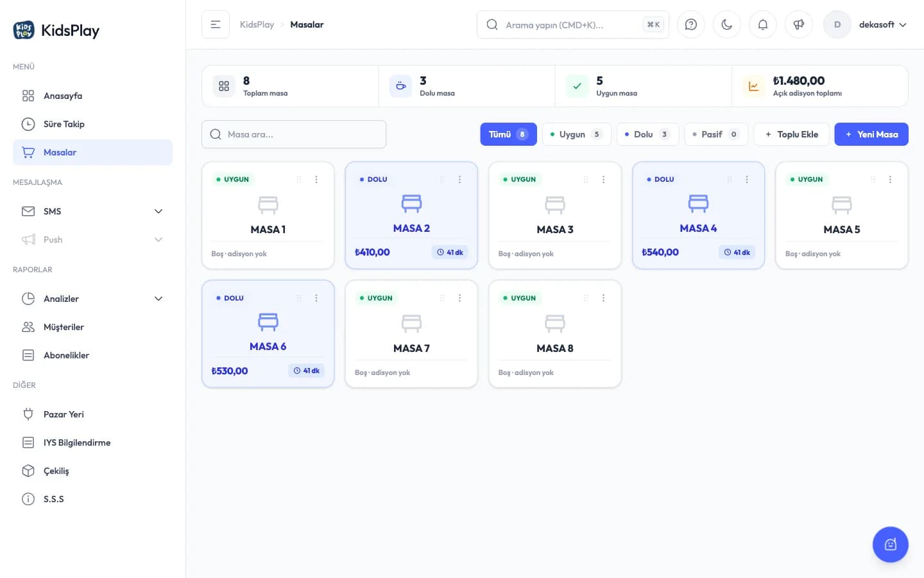Open the three-dot menu on MASA 4

(747, 180)
